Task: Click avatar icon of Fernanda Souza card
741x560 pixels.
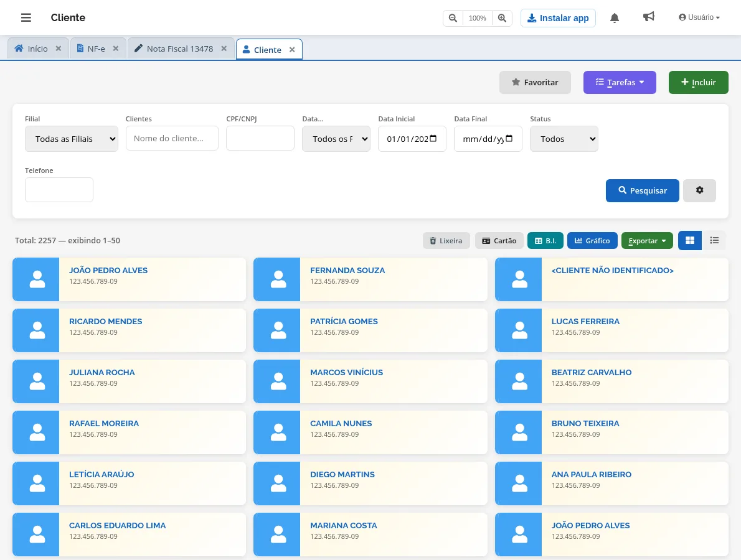Action: coord(278,279)
